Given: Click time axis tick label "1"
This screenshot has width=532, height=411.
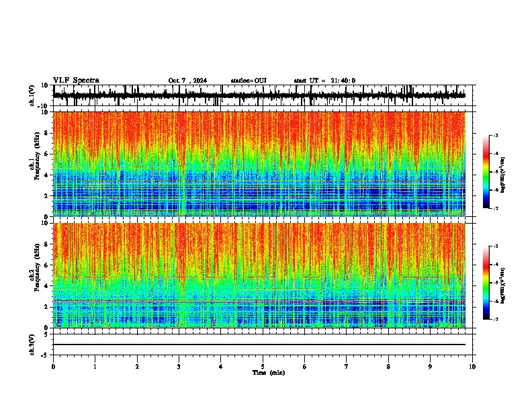Looking at the screenshot, I should click(95, 367).
